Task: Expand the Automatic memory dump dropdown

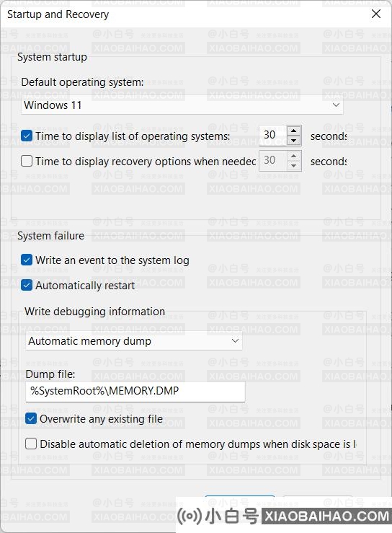Action: point(134,340)
